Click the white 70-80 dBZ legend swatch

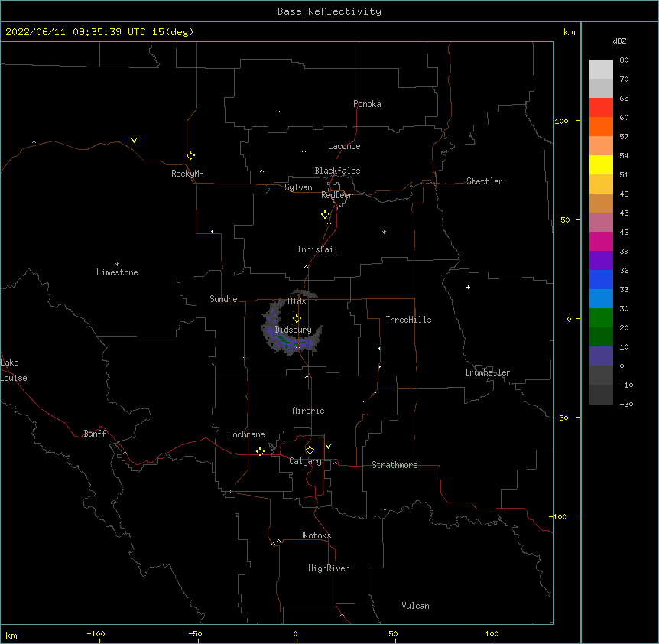pos(601,70)
